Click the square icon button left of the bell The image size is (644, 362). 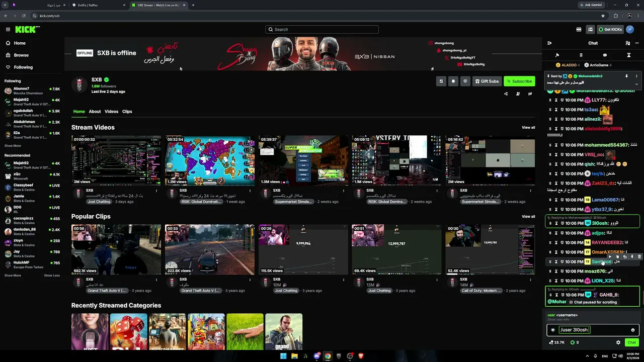pos(441,81)
